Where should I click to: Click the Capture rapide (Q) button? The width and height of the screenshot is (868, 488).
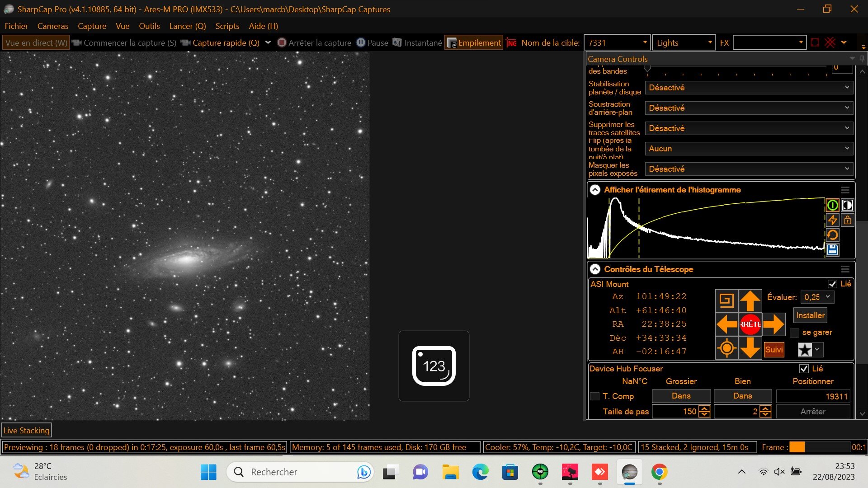(x=220, y=43)
